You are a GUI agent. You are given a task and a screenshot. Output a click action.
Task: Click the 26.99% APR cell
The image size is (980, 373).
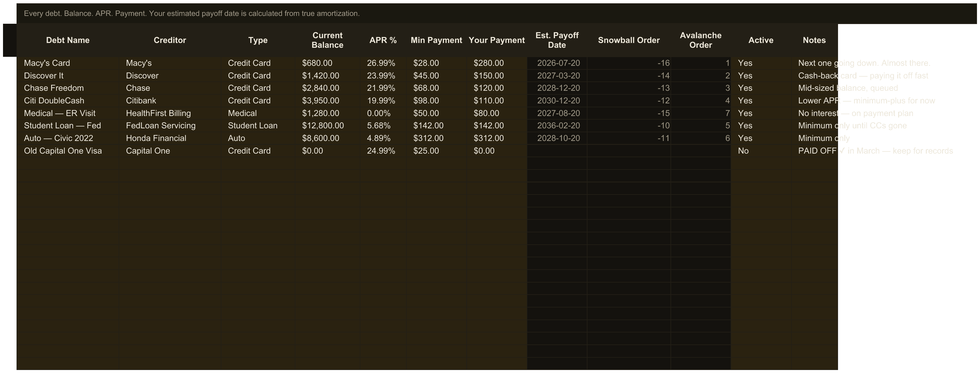pos(383,63)
